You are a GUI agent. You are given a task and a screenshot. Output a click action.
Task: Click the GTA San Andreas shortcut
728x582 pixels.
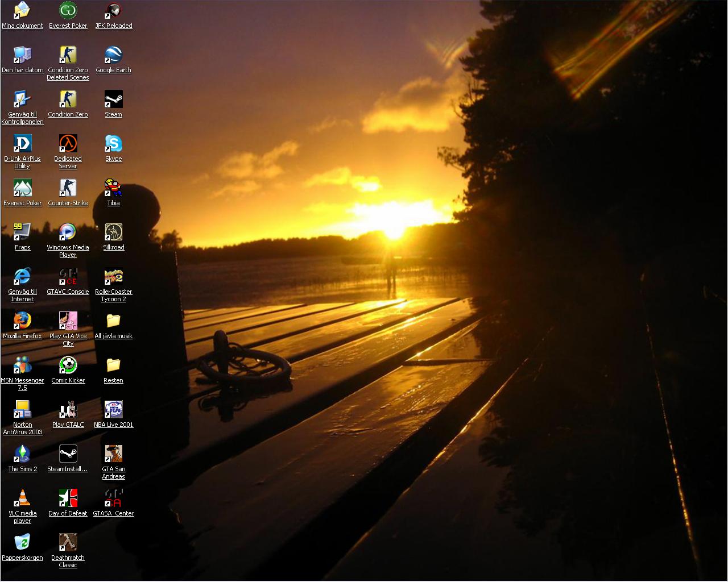pos(113,454)
